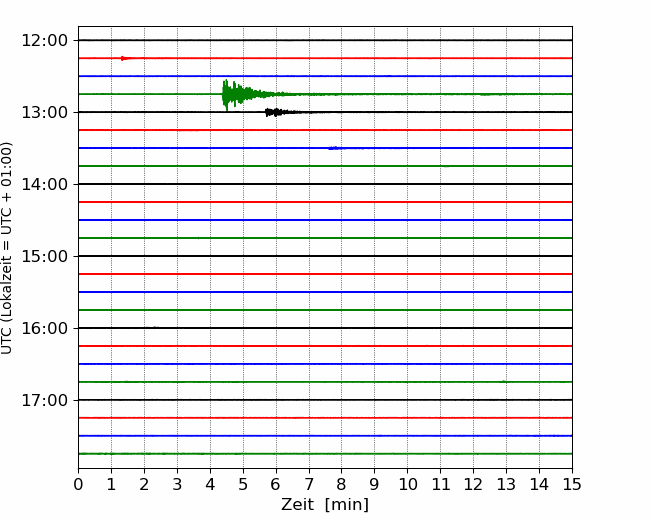The image size is (650, 520).
Task: Click the 10 minute tick label
Action: pos(407,485)
